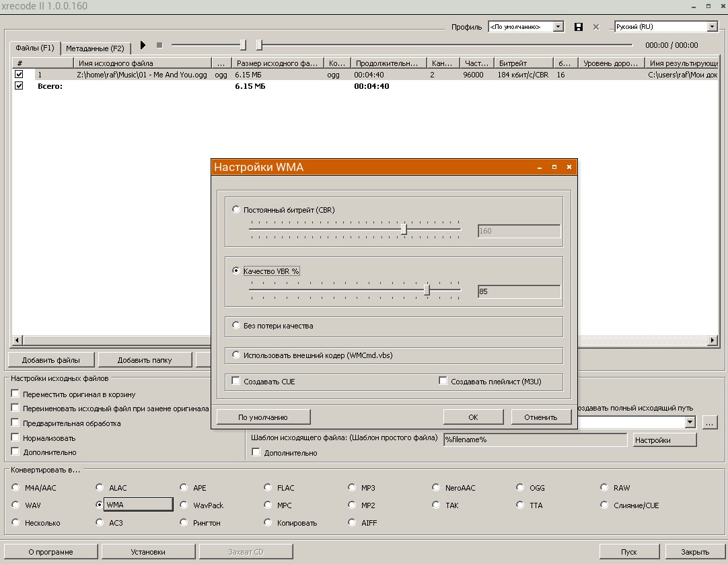This screenshot has width=728, height=564.
Task: Tick Дополнительно under source file settings
Action: (x=15, y=451)
